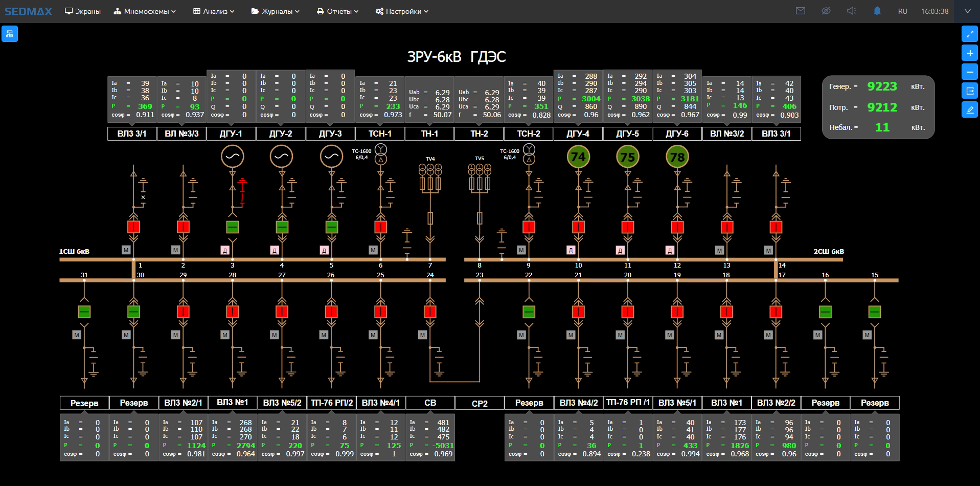Click the blue notifications bell

877,11
